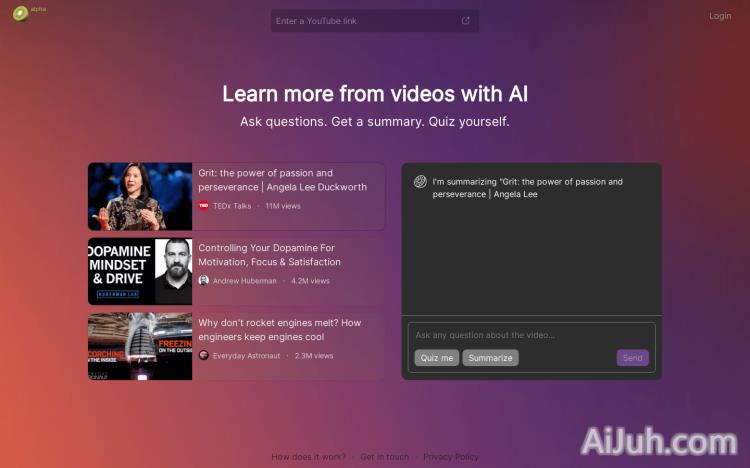Click the Andrew Huberman channel avatar

pyautogui.click(x=204, y=281)
